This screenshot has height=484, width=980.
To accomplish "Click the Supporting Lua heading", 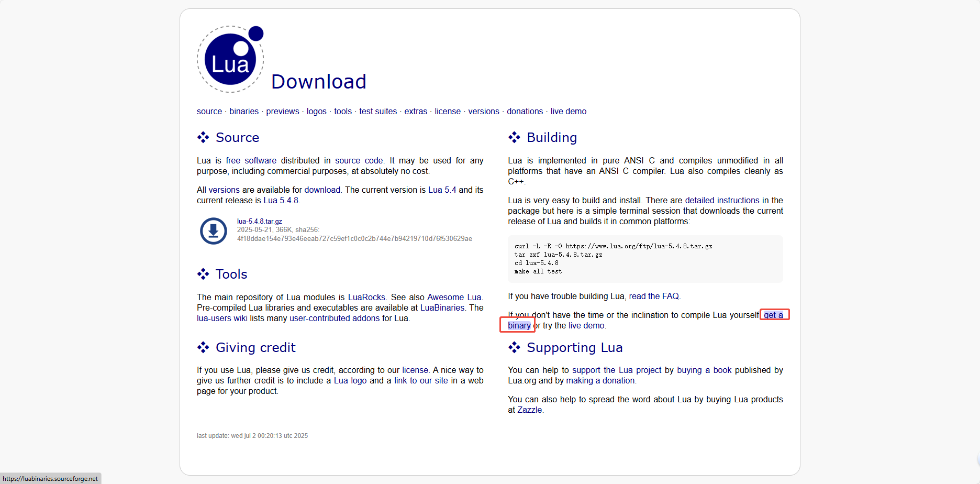I will [x=575, y=347].
